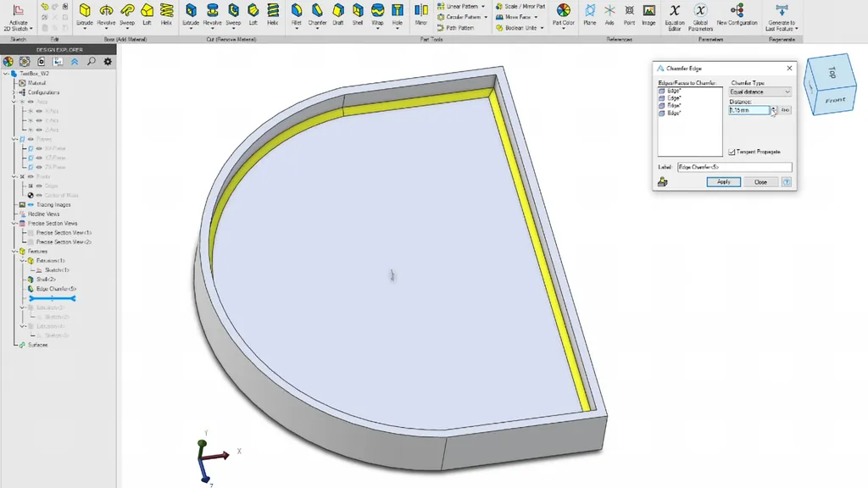Open Global Parameters
Viewport: 868px width, 488px height.
[700, 17]
